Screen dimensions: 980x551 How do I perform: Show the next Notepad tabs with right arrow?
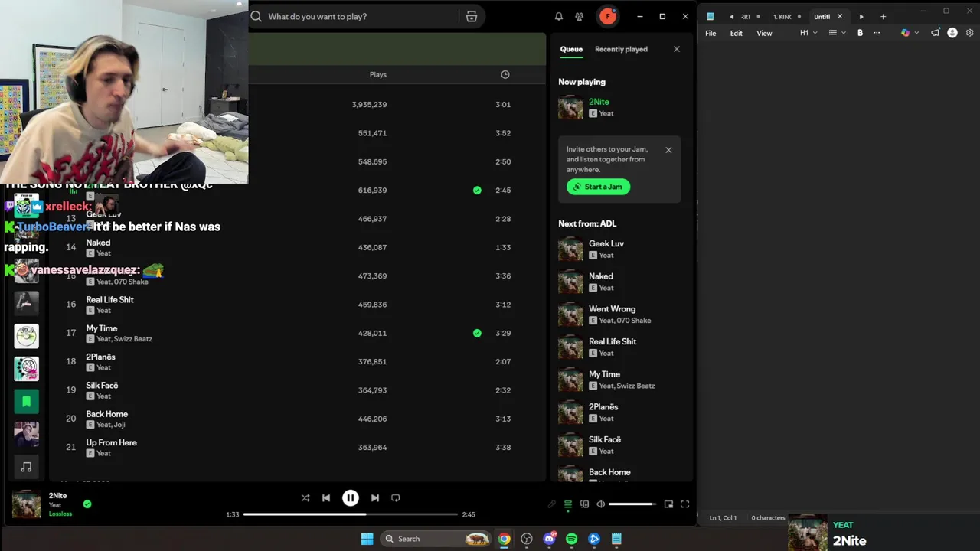pos(861,17)
